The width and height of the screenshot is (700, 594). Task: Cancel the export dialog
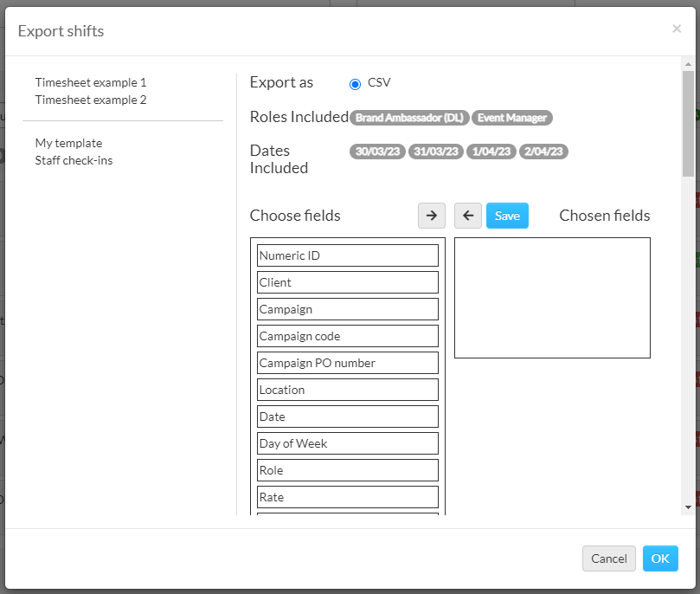click(x=609, y=558)
